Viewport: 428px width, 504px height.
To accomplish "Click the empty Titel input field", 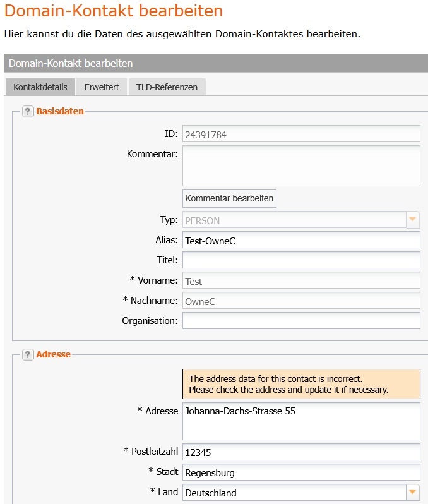I will [x=301, y=260].
